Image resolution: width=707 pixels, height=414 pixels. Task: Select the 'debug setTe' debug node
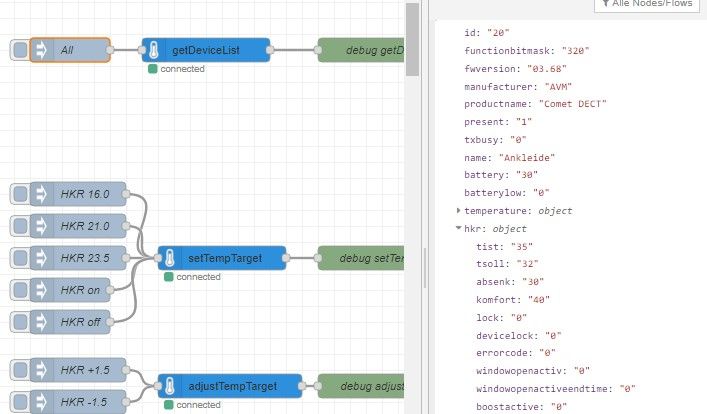361,258
